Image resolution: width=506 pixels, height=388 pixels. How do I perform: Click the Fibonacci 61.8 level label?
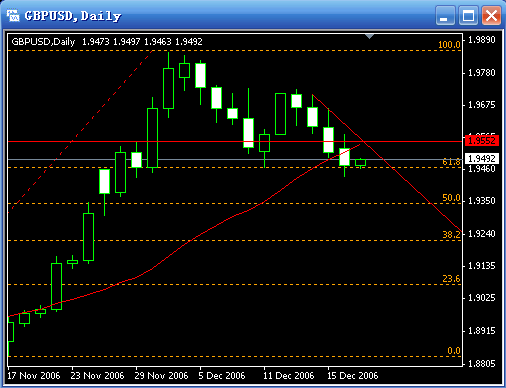pyautogui.click(x=451, y=162)
